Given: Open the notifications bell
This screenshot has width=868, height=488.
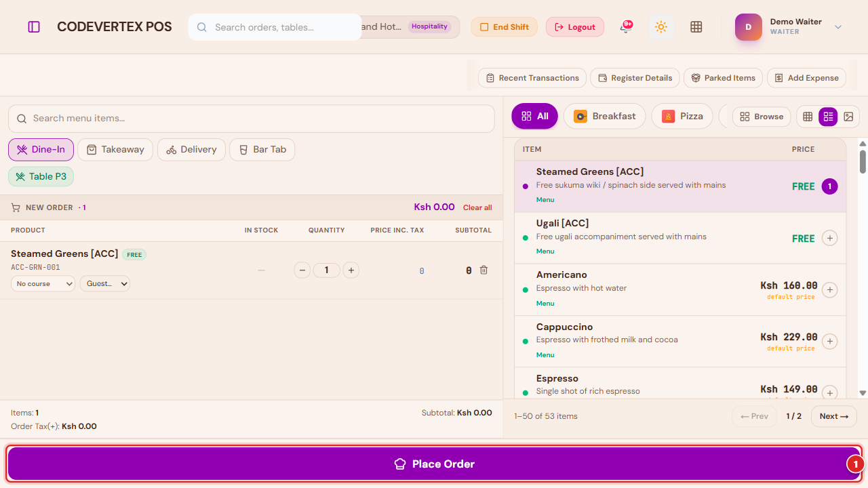Looking at the screenshot, I should [625, 27].
